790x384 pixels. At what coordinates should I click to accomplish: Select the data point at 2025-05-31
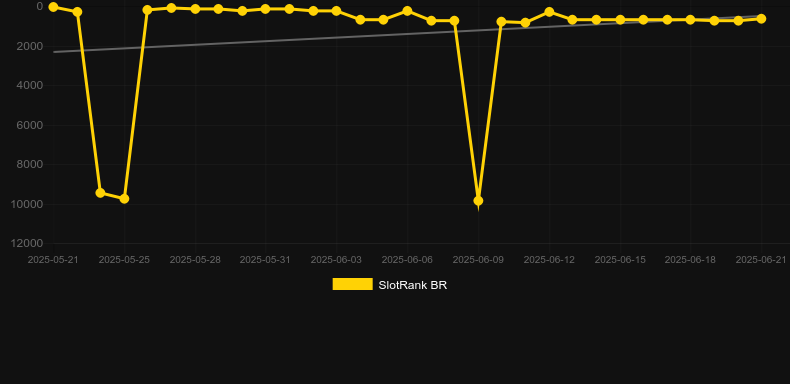click(266, 9)
